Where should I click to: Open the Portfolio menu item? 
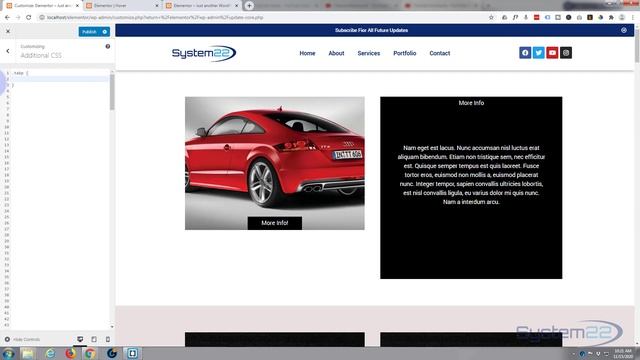click(404, 53)
